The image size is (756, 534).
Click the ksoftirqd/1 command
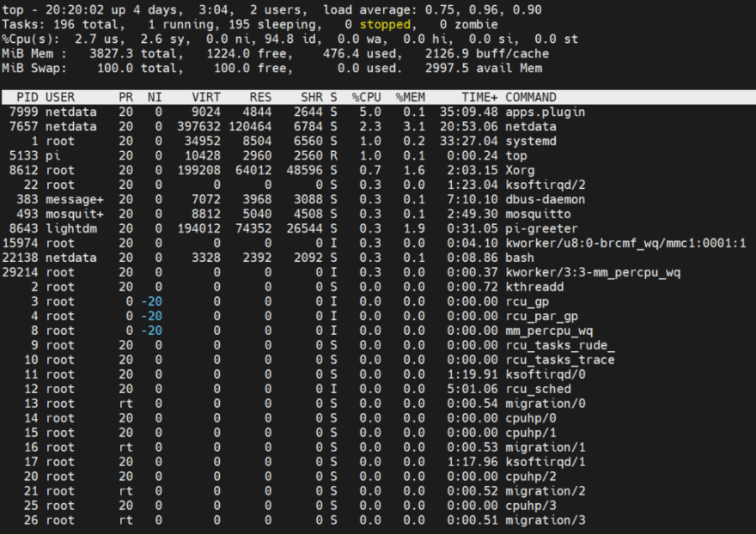click(x=546, y=462)
